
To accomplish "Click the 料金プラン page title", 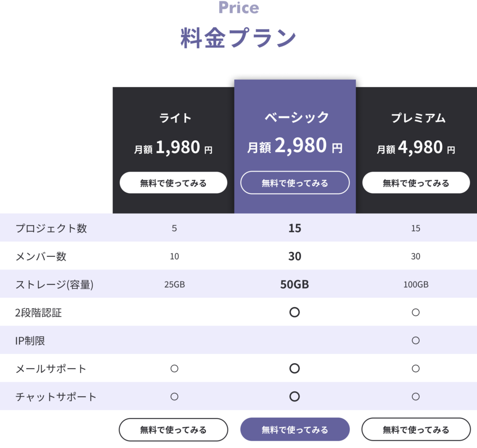I will pos(238,38).
